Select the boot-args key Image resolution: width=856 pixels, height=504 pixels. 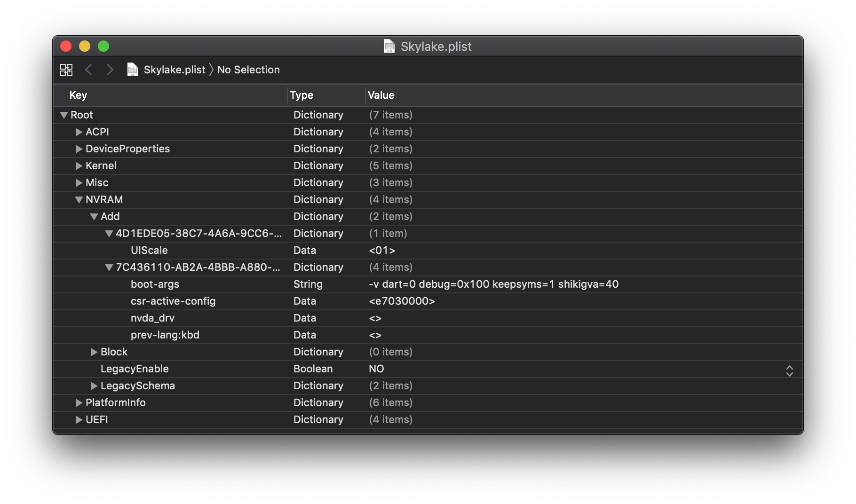tap(155, 284)
